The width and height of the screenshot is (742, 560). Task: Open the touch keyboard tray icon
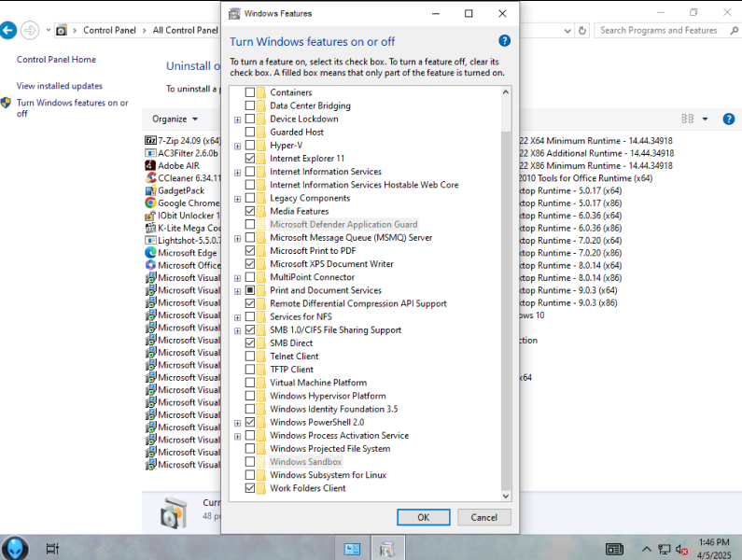pyautogui.click(x=615, y=549)
